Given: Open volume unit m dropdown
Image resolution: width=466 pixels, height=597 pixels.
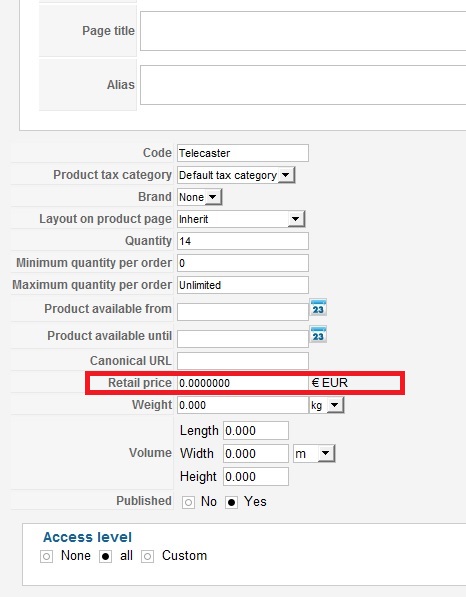Looking at the screenshot, I should (314, 453).
